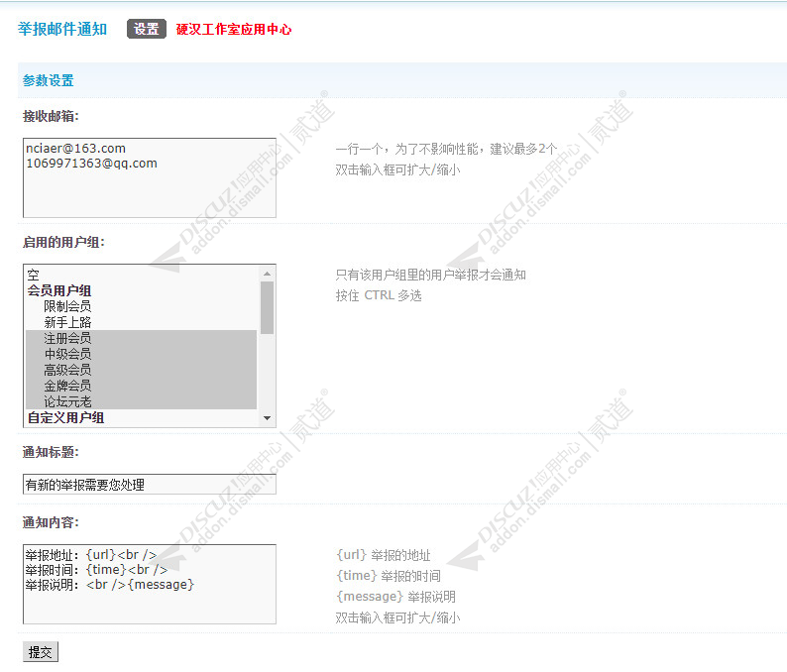Click the hint {time} 举报的时间
Viewport: 787px width, 672px height.
pos(388,576)
